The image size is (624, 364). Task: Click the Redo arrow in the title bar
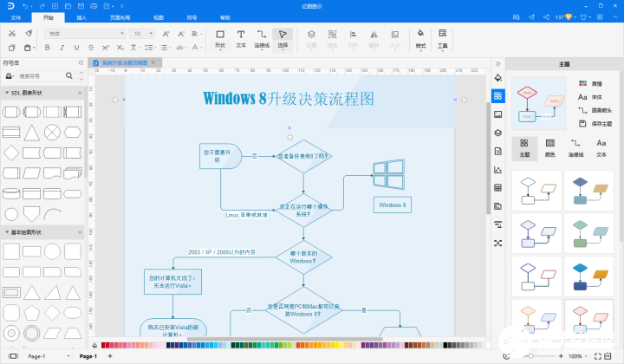click(42, 6)
